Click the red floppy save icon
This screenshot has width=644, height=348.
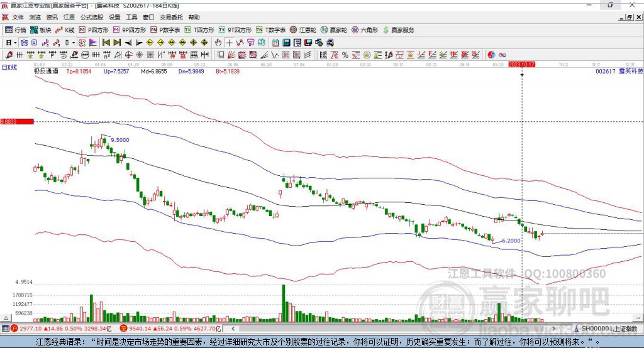(308, 43)
